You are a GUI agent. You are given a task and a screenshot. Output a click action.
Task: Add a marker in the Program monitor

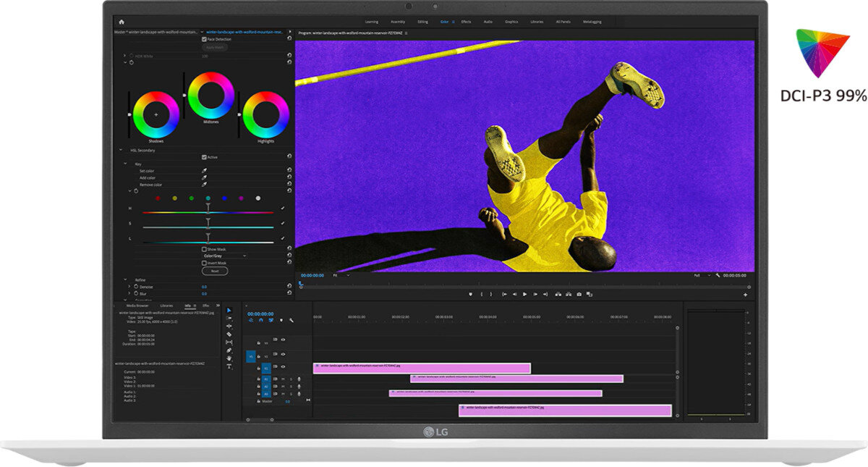(470, 294)
